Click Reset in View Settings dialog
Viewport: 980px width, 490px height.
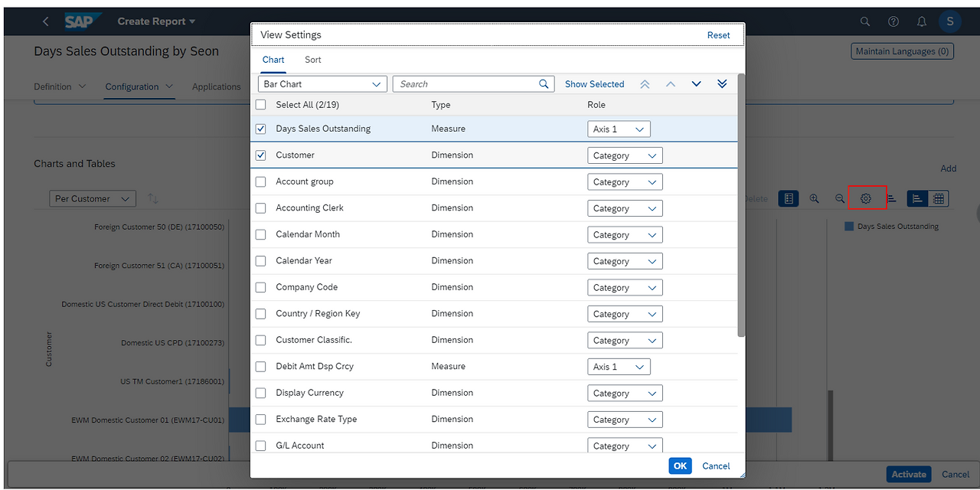pos(718,35)
